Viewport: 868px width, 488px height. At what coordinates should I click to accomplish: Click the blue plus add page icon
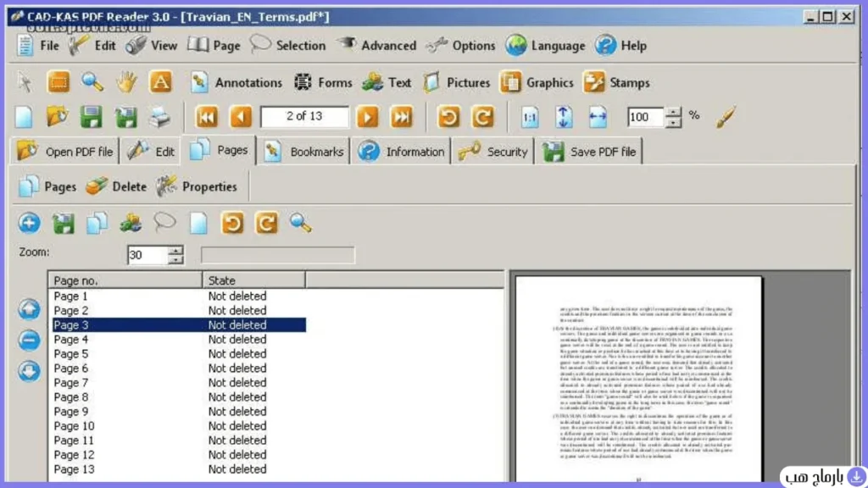(x=29, y=223)
